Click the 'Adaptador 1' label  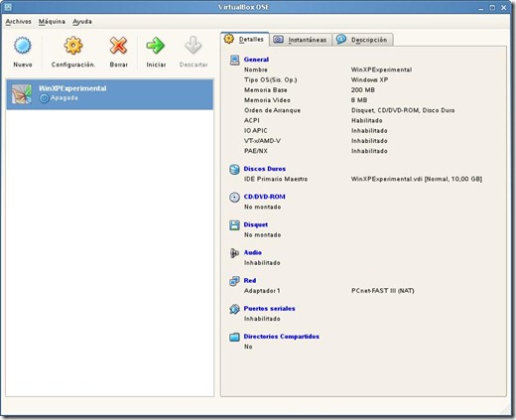point(262,291)
